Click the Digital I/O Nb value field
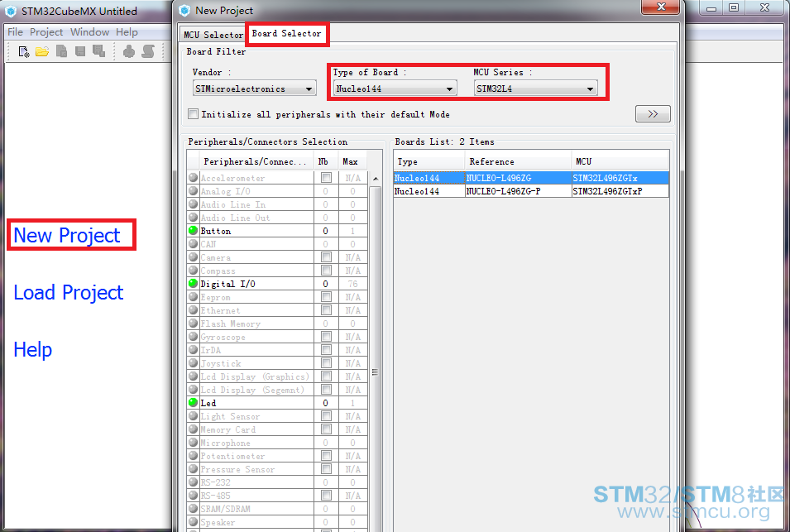The height and width of the screenshot is (532, 790). (x=325, y=284)
